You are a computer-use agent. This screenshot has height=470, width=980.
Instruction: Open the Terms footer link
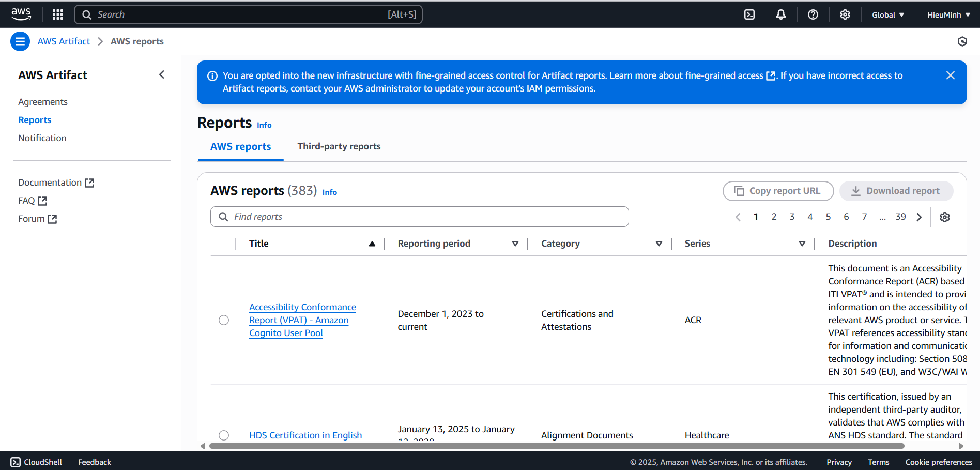[x=878, y=462]
